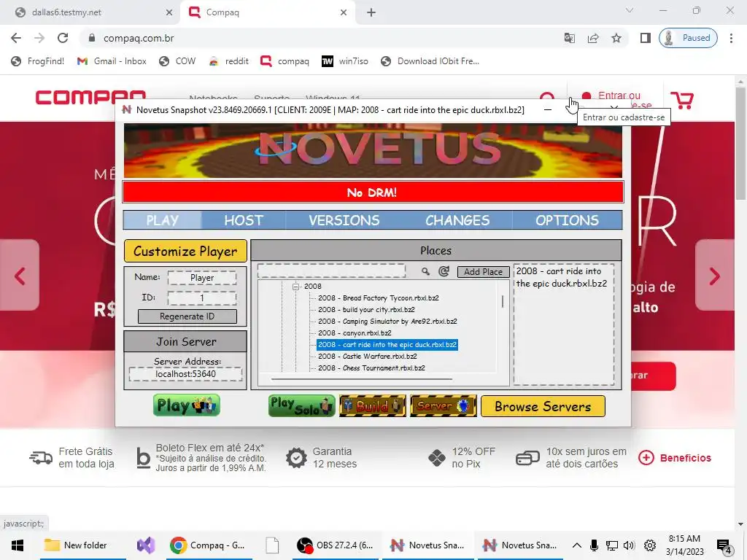Open the reddit bookmark
747x560 pixels.
(229, 61)
